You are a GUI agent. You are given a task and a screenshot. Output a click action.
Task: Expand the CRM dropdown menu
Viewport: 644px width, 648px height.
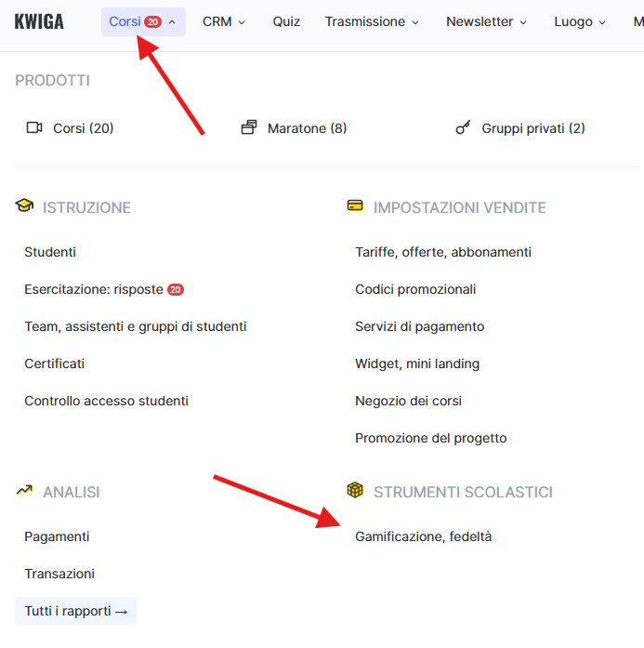pyautogui.click(x=224, y=21)
